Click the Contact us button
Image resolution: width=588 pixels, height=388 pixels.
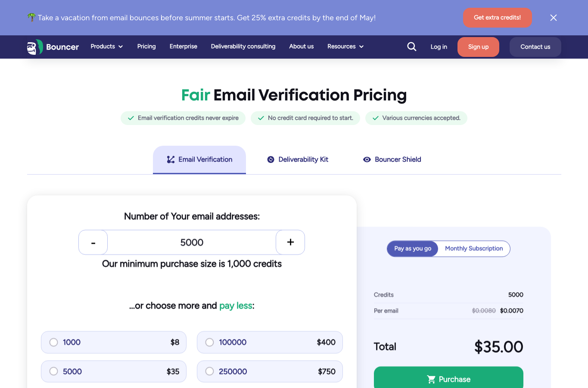(535, 47)
